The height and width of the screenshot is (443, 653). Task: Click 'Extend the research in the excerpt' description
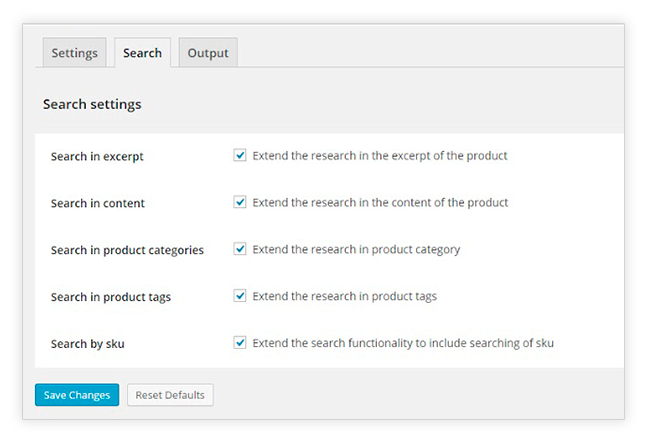pos(379,156)
